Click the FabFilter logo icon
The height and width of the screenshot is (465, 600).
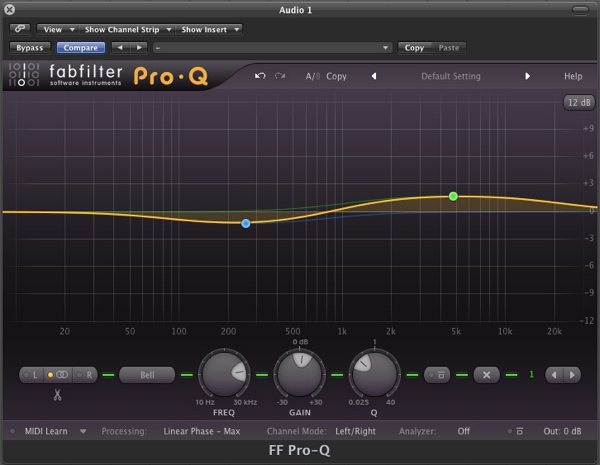(x=24, y=74)
